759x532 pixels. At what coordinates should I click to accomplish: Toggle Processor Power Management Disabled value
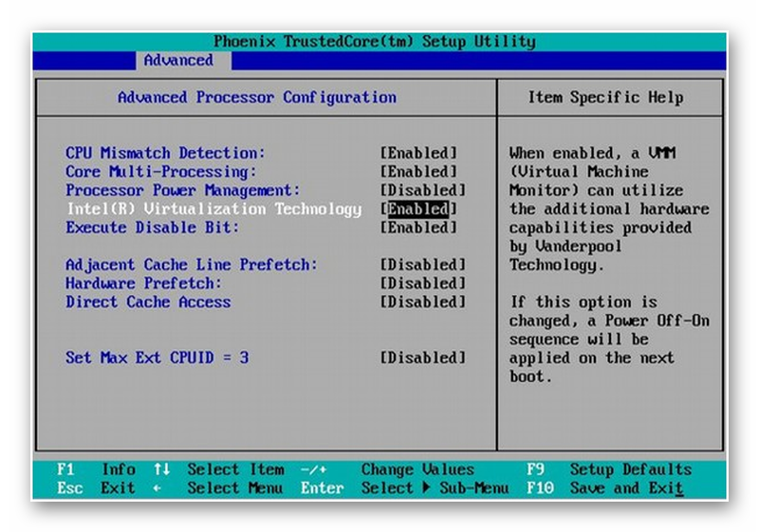tap(422, 190)
